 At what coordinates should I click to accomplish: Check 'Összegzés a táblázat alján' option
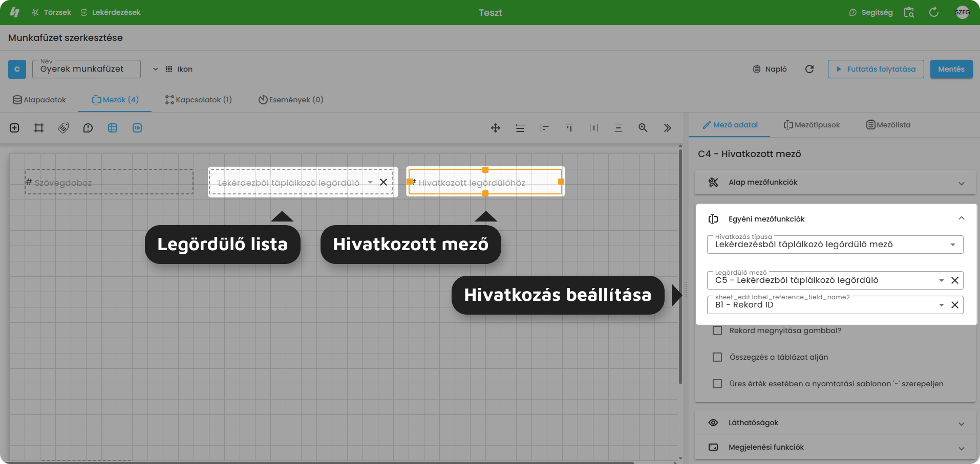717,357
